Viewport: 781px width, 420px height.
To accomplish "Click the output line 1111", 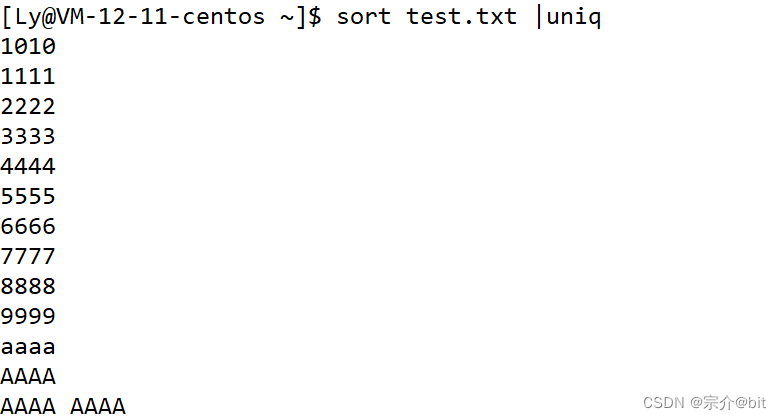I will coord(28,77).
